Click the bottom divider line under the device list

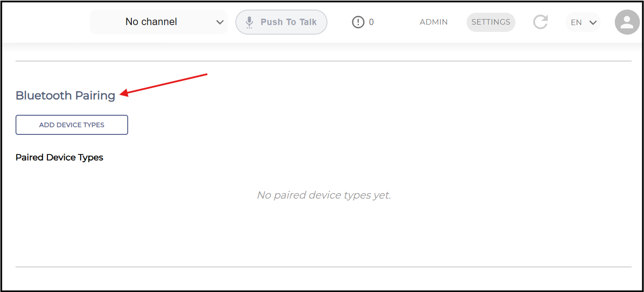click(x=323, y=267)
